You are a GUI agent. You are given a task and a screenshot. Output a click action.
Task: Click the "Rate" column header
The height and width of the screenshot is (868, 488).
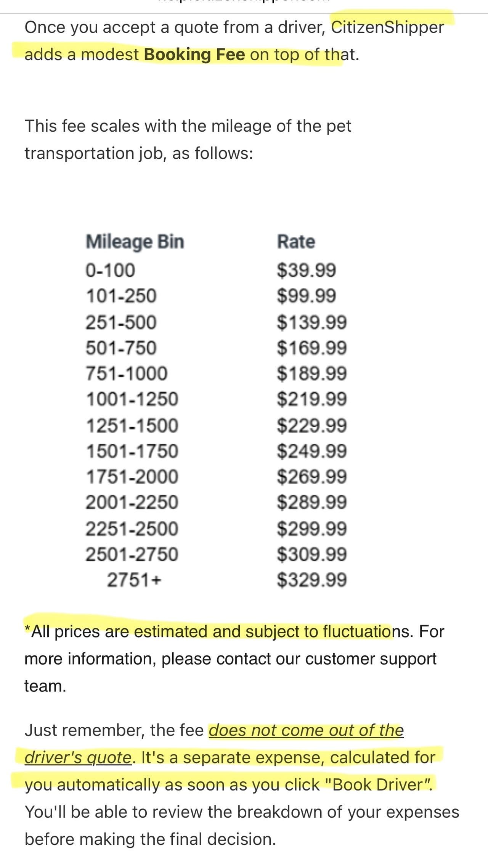coord(296,242)
